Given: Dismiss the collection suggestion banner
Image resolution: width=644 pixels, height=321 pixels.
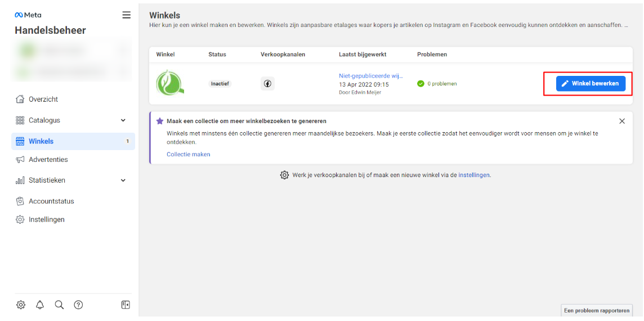Looking at the screenshot, I should tap(622, 121).
